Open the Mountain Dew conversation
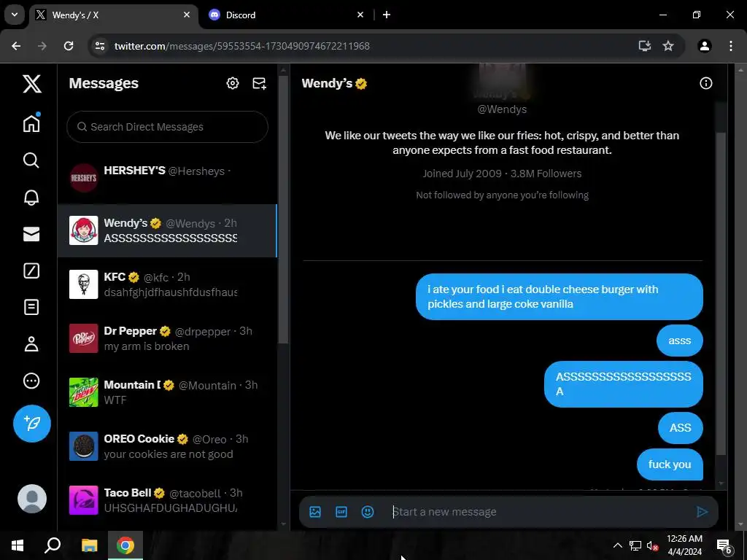Viewport: 747px width, 560px height. point(167,392)
